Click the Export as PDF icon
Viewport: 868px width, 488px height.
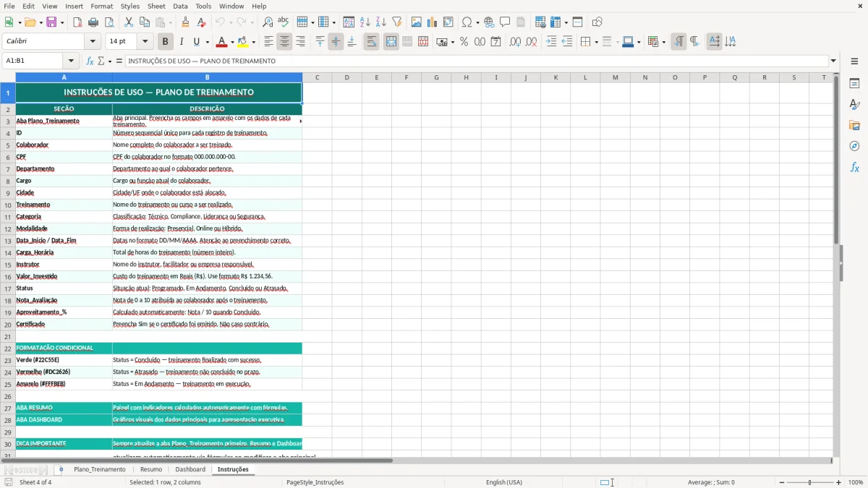(x=77, y=22)
